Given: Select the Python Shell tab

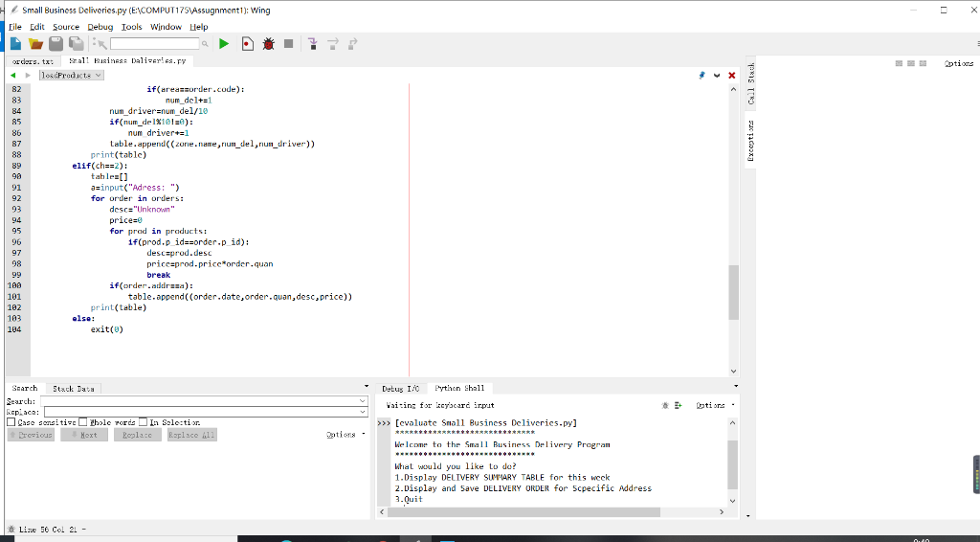Looking at the screenshot, I should (x=459, y=388).
